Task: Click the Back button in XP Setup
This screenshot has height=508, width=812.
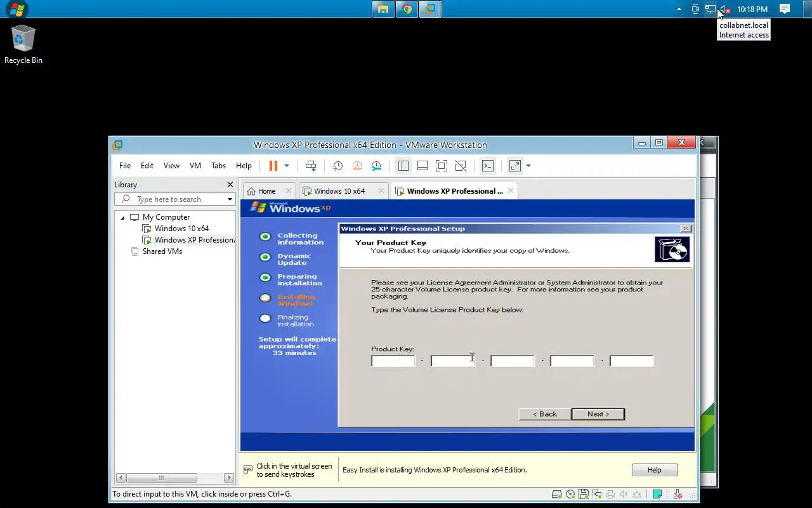Action: (x=544, y=414)
